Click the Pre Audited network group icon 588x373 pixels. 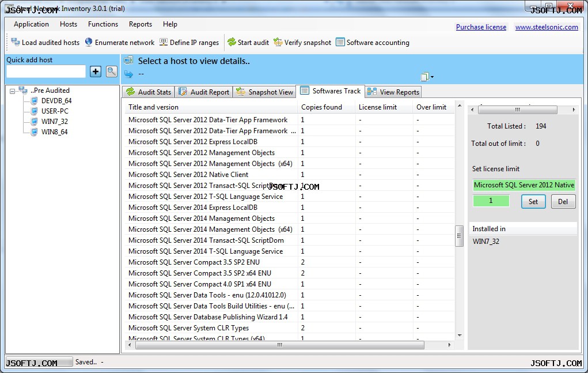(23, 91)
